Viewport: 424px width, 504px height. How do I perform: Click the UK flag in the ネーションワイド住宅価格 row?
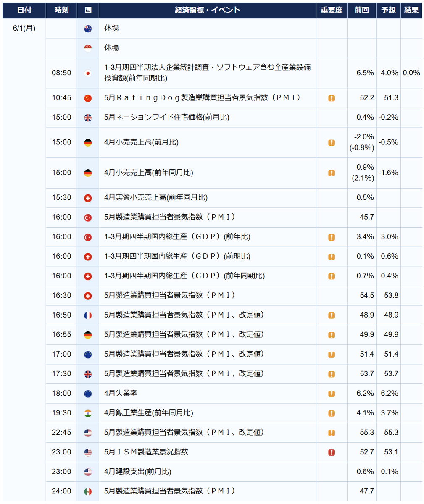88,118
